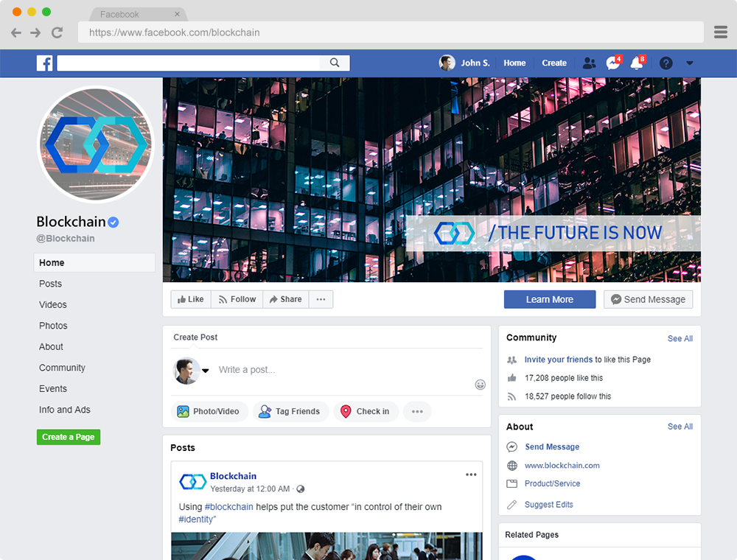737x560 pixels.
Task: Click the browser back arrow
Action: coord(16,33)
